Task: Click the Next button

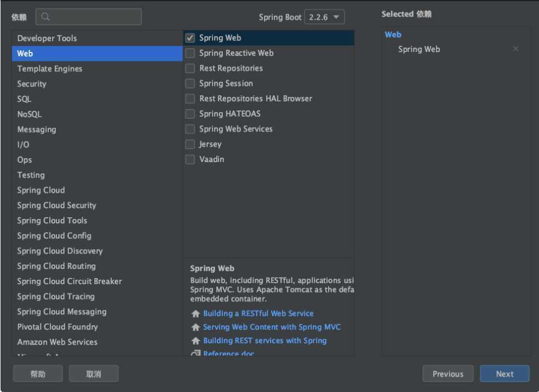Action: 504,374
